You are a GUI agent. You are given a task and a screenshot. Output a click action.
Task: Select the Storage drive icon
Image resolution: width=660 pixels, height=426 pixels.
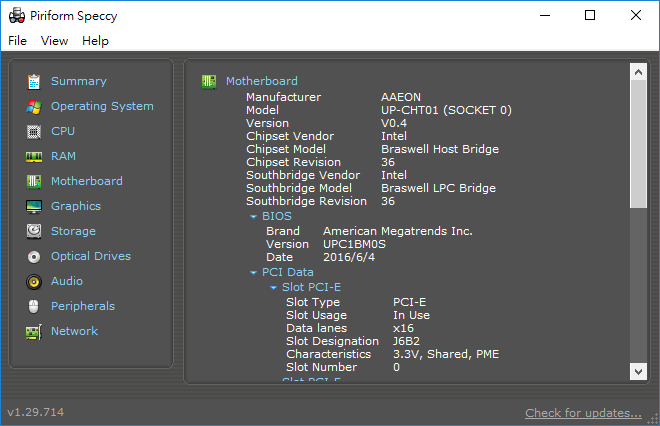34,231
